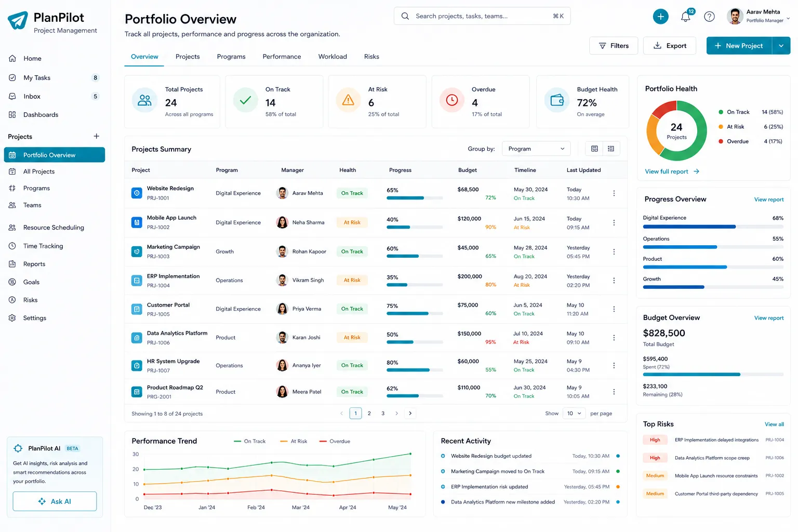Go to previous page chevron in pagination
The height and width of the screenshot is (532, 798).
pyautogui.click(x=341, y=414)
